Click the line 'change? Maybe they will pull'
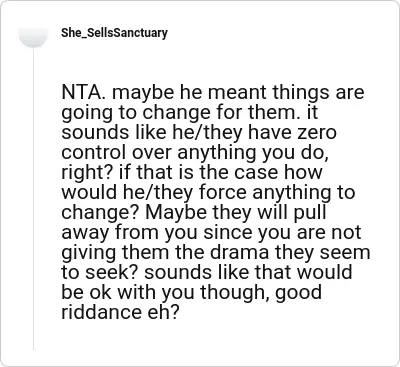 click(x=194, y=213)
